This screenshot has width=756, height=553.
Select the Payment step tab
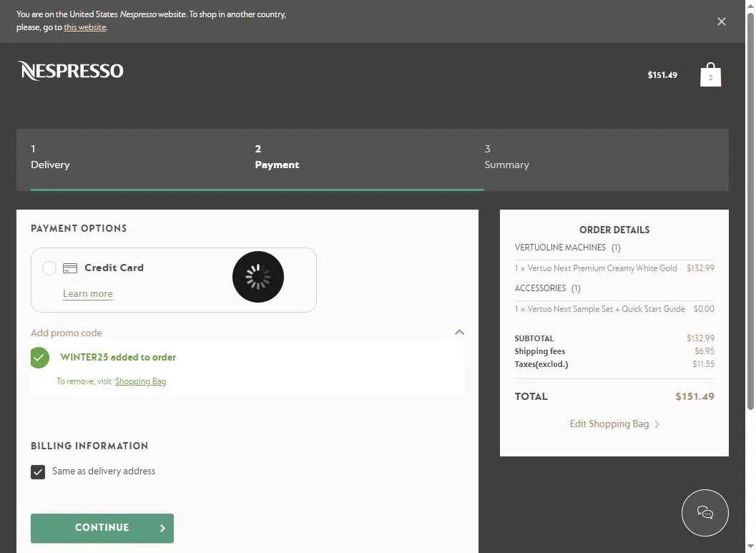click(x=277, y=157)
